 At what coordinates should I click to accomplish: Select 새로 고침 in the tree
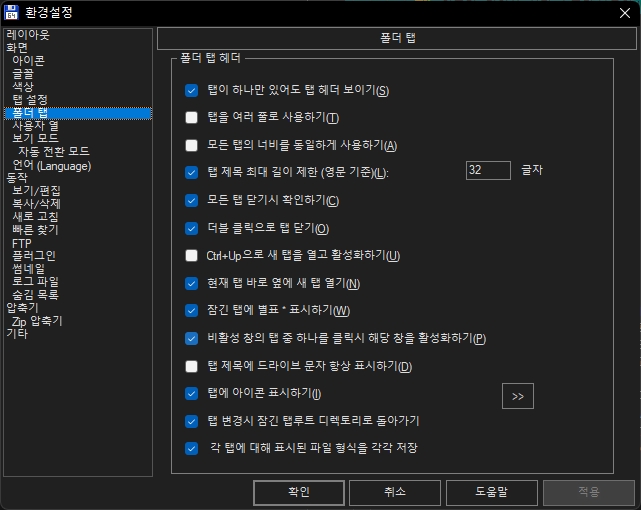35,217
